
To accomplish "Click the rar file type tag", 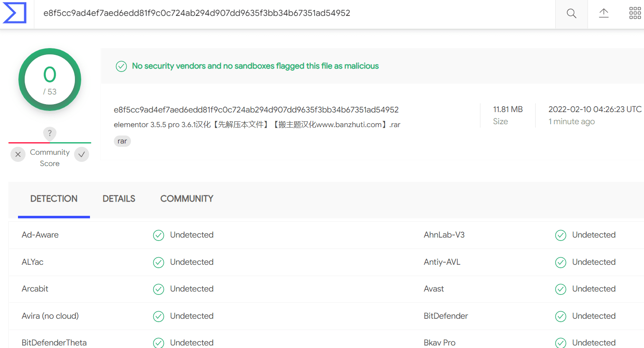I will (x=122, y=141).
